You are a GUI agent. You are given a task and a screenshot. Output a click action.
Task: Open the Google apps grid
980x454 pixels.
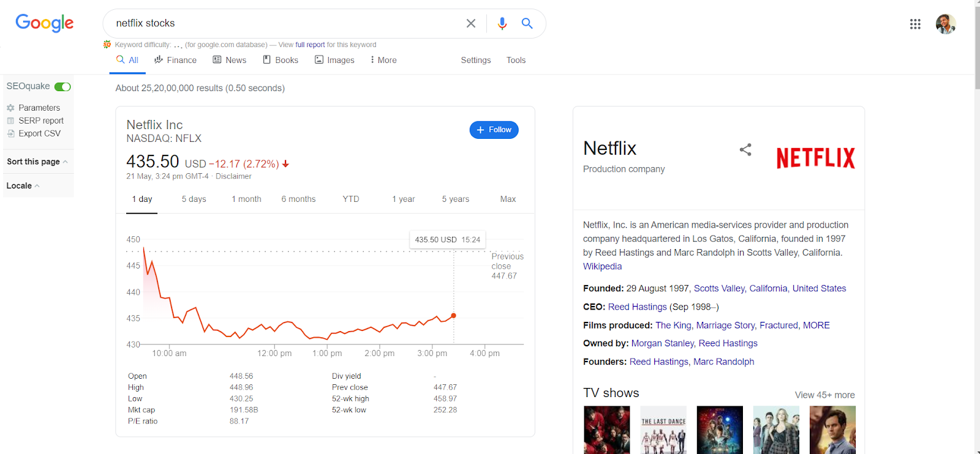(x=915, y=24)
